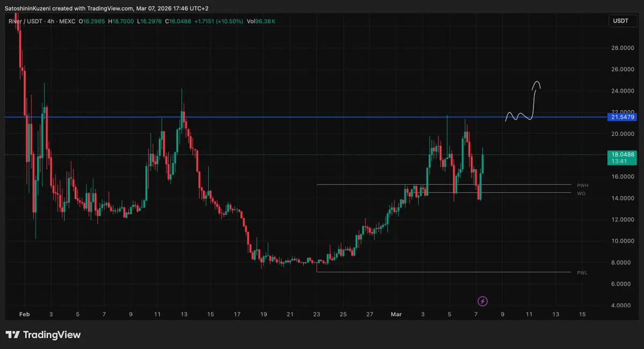Click 10.0000 on the price axis
This screenshot has height=349, width=644.
(623, 241)
